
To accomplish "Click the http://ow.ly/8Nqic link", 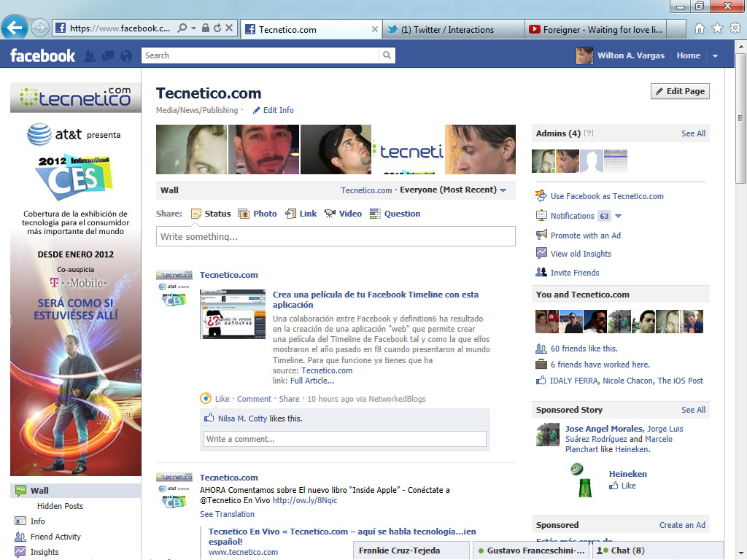I will pos(304,500).
